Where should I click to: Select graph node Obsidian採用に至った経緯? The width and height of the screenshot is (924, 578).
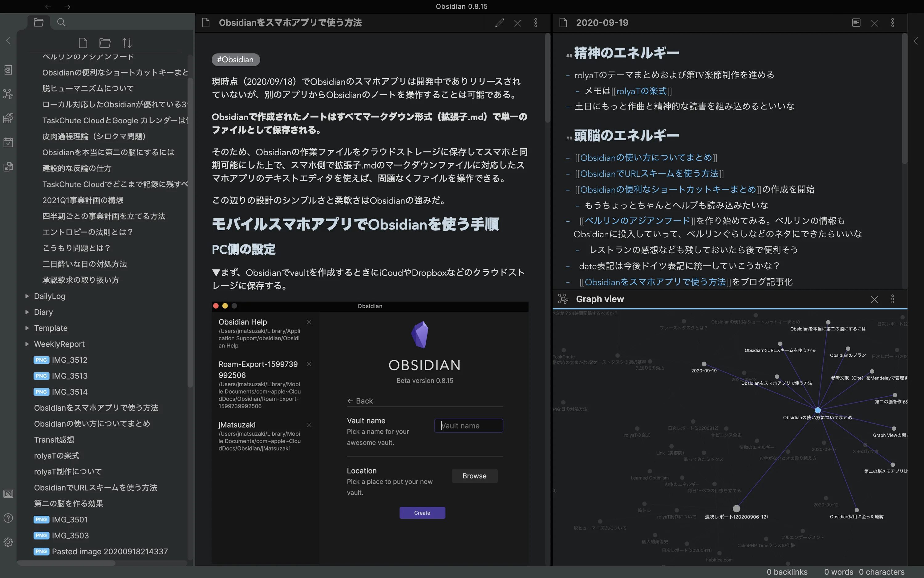[857, 510]
